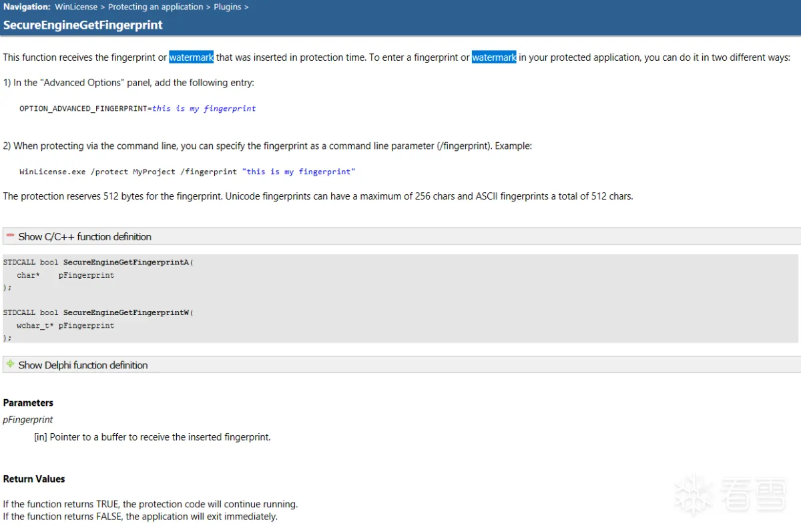Click the "Show Delphi function definition" header text
The image size is (801, 532).
(83, 365)
